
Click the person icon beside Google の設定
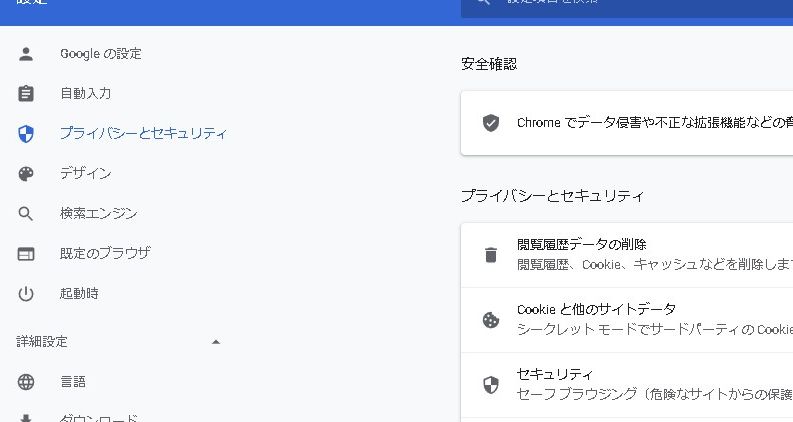tap(26, 54)
